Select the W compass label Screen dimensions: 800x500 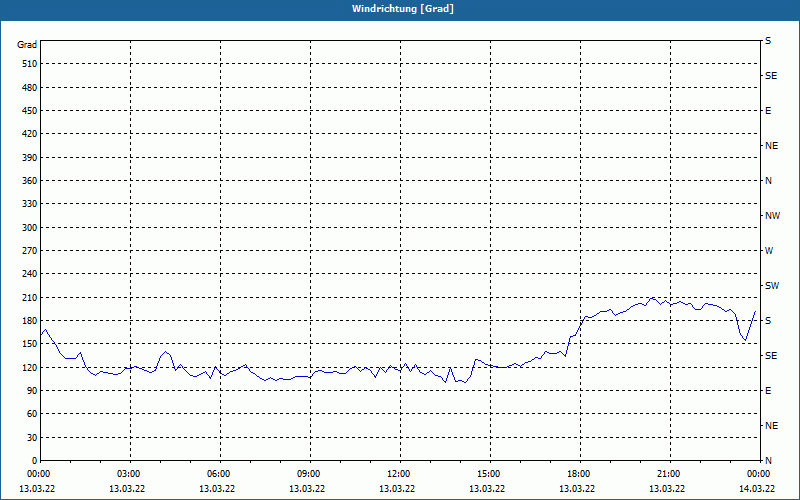(769, 251)
